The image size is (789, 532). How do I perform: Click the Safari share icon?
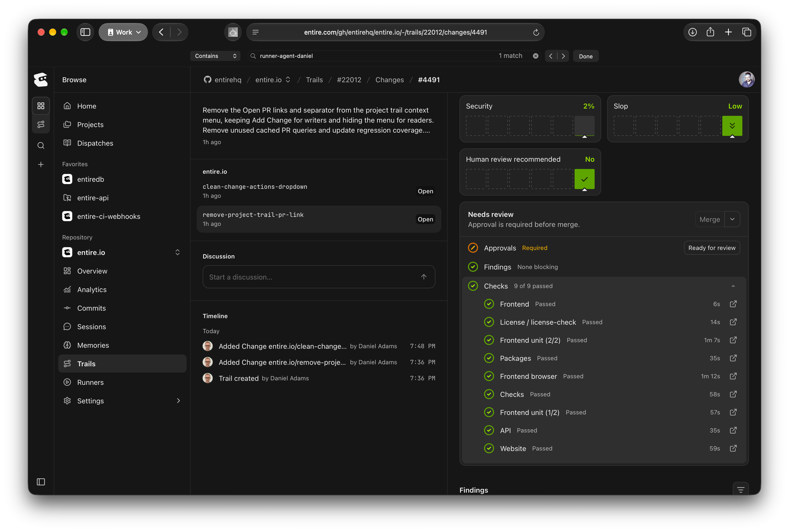click(x=710, y=32)
